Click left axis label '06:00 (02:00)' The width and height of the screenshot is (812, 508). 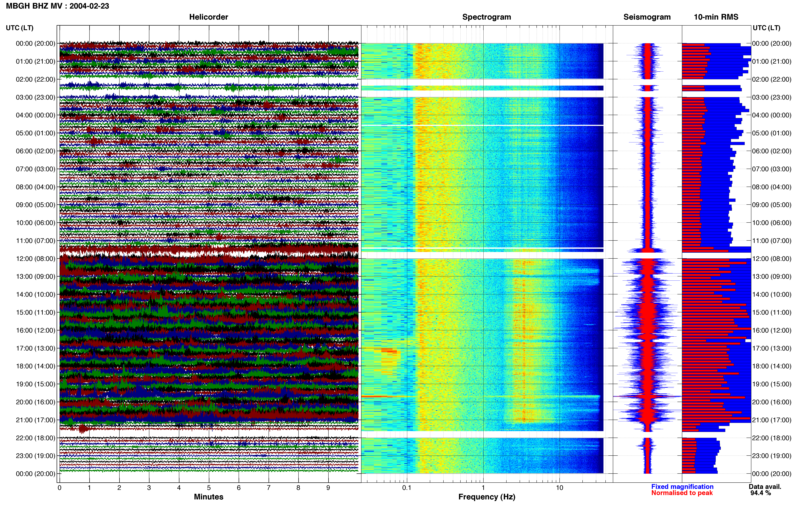(36, 151)
